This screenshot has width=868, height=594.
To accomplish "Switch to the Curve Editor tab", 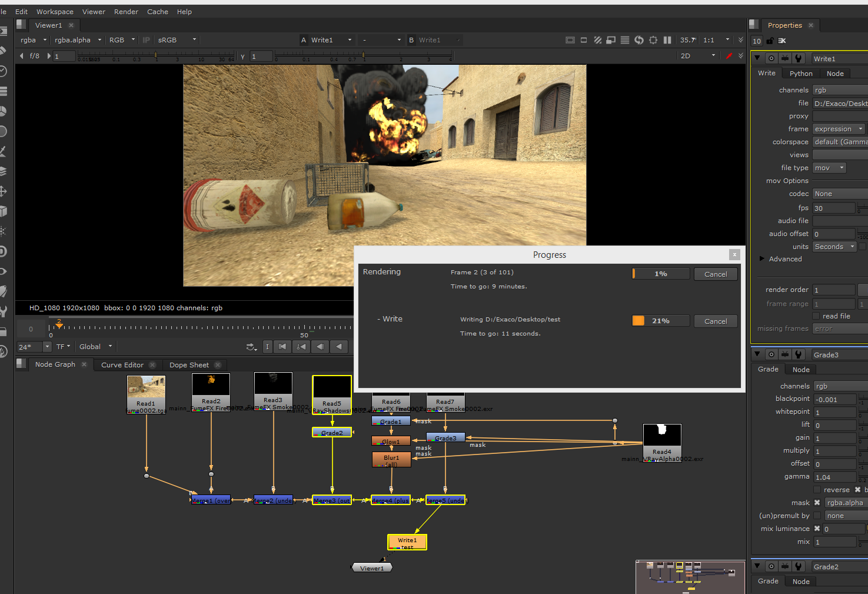I will (x=122, y=365).
